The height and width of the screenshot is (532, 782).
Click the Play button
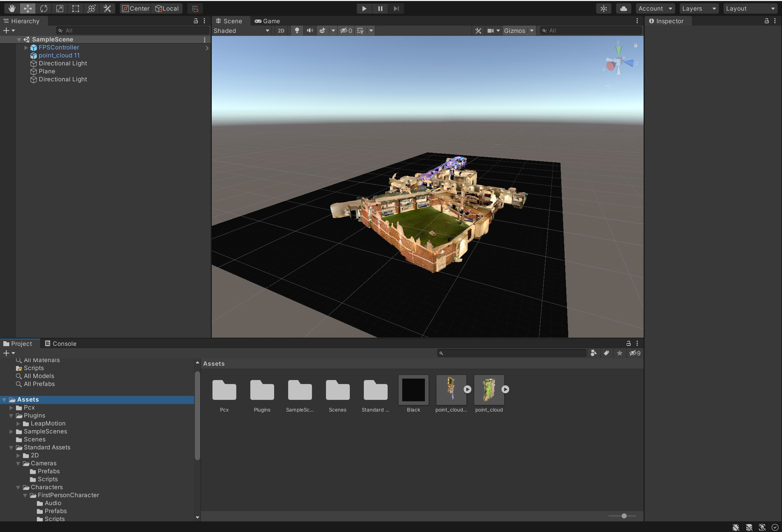pos(364,8)
